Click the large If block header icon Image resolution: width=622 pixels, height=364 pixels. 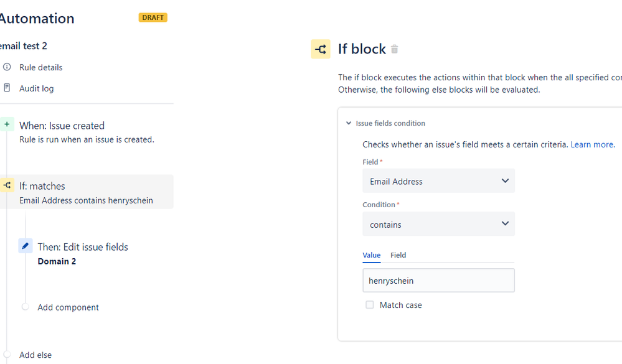point(321,49)
